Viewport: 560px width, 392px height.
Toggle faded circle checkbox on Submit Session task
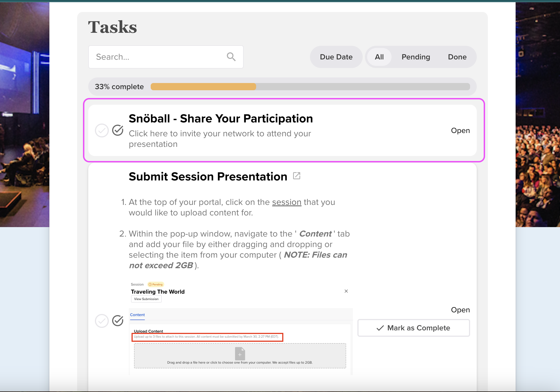[102, 321]
